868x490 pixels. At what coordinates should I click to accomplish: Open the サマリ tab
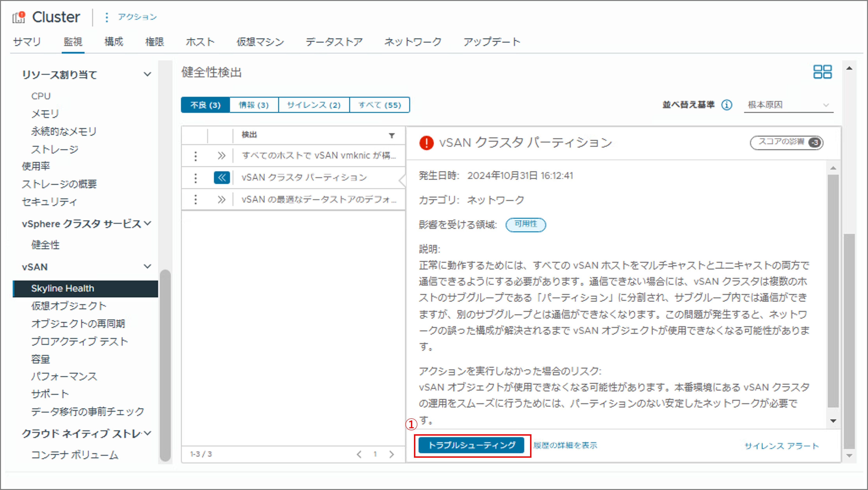[x=27, y=42]
